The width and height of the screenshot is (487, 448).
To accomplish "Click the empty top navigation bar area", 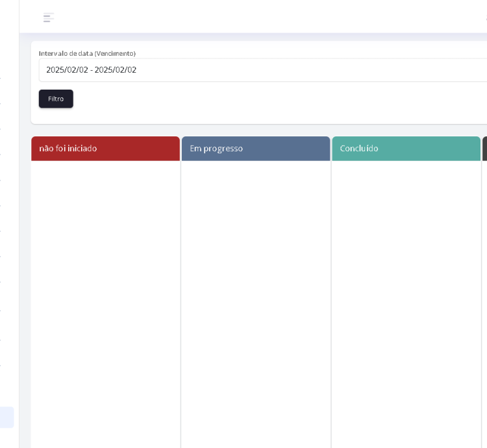I will [x=260, y=18].
